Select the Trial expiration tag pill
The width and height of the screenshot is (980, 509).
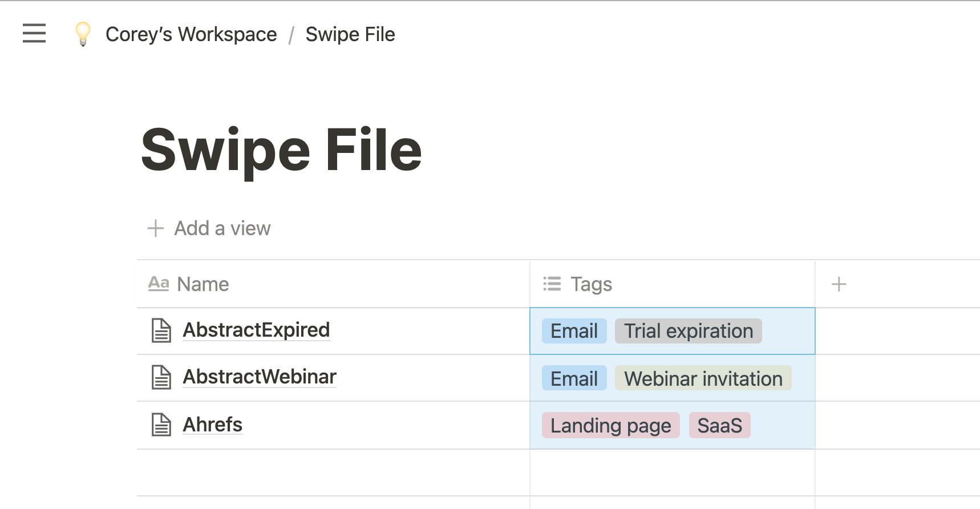pyautogui.click(x=688, y=331)
